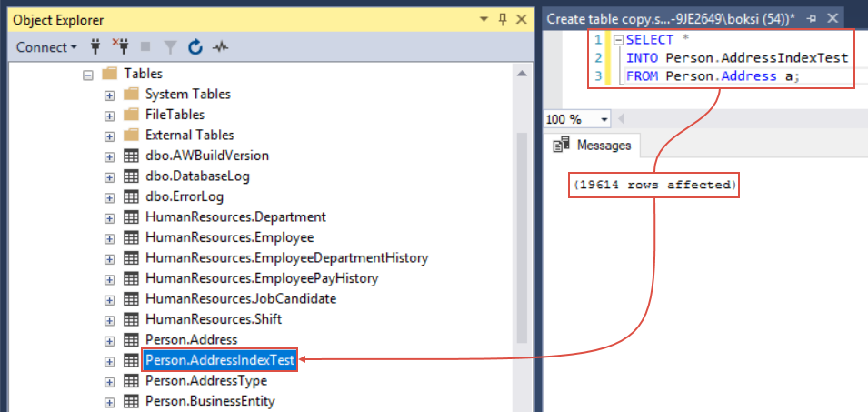Expand HumanResources.Shift table node
This screenshot has height=412, width=868.
110,321
